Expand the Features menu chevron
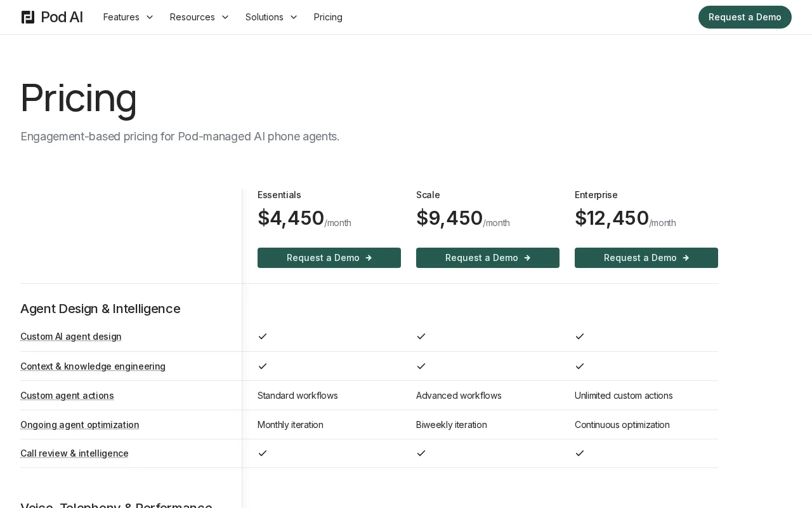Viewport: 812px width, 508px height. coord(150,17)
